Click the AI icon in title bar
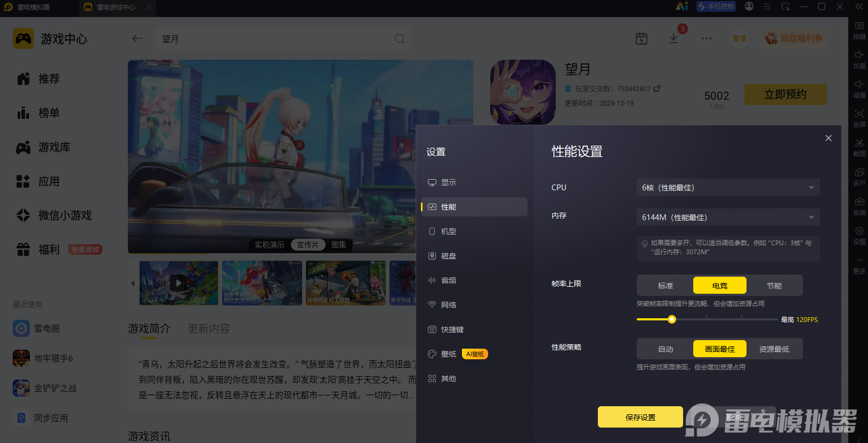Screen dimensions: 868x443 pos(682,6)
